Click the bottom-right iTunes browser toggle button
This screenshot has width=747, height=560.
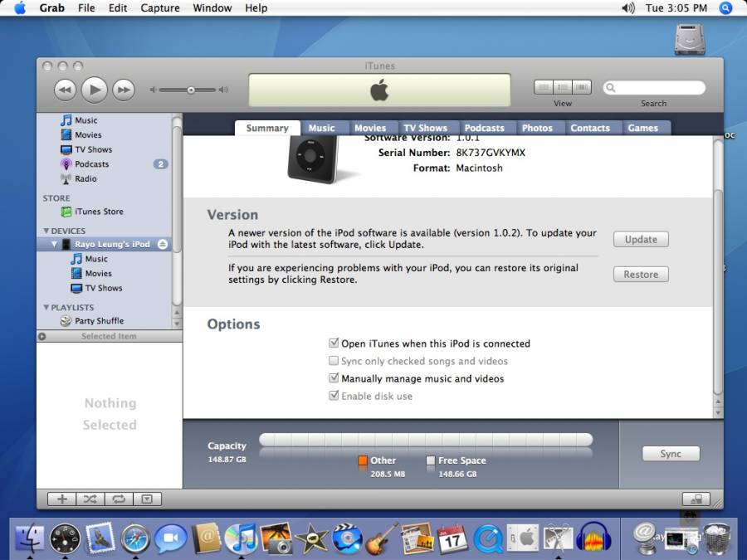pos(696,499)
